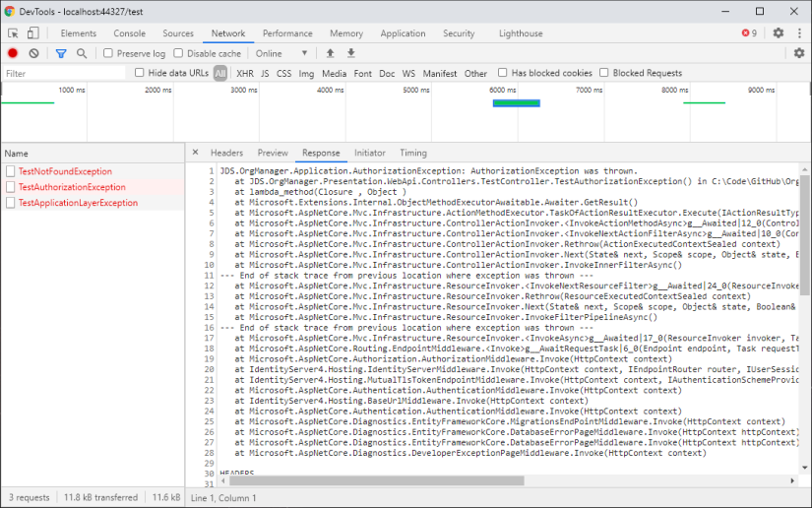Stop recording network log with red button

click(x=13, y=53)
